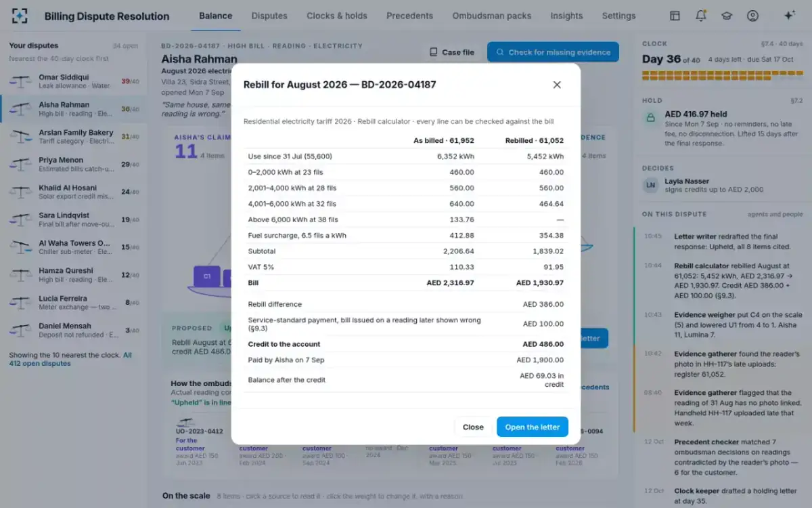Open the layout panel icon in the header
The width and height of the screenshot is (812, 508).
(x=675, y=16)
